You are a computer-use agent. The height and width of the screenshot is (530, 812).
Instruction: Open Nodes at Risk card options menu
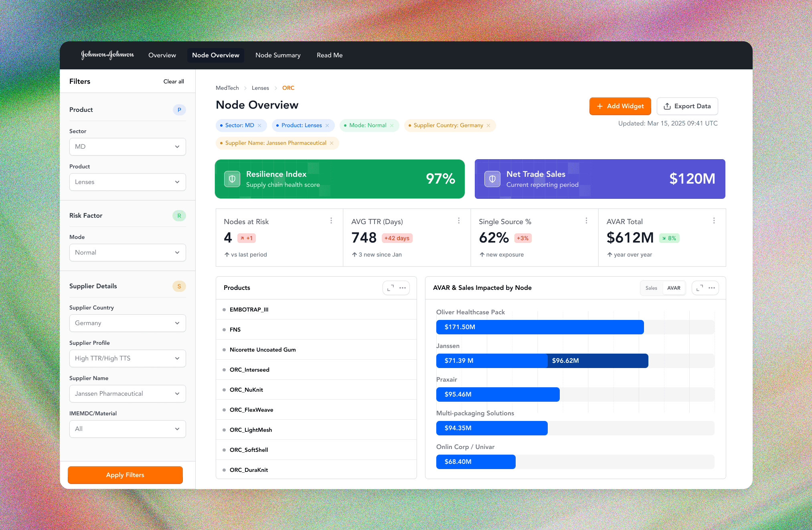tap(331, 220)
